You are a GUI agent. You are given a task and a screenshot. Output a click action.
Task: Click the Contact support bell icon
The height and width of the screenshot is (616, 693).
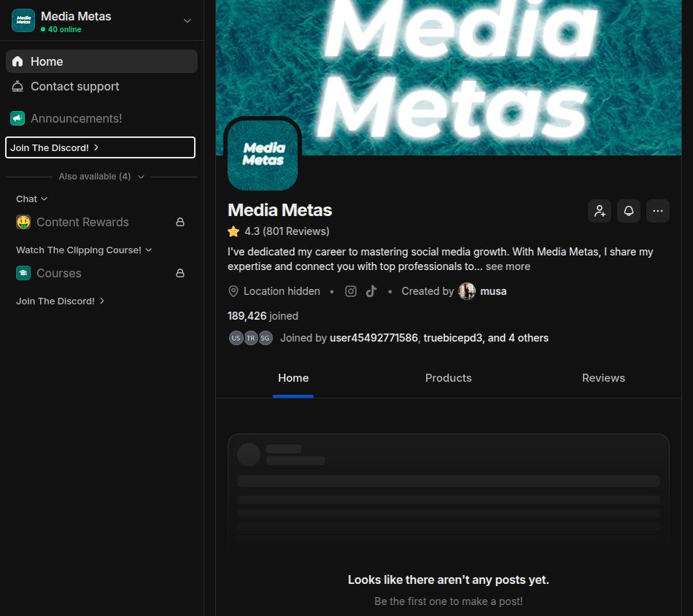18,86
